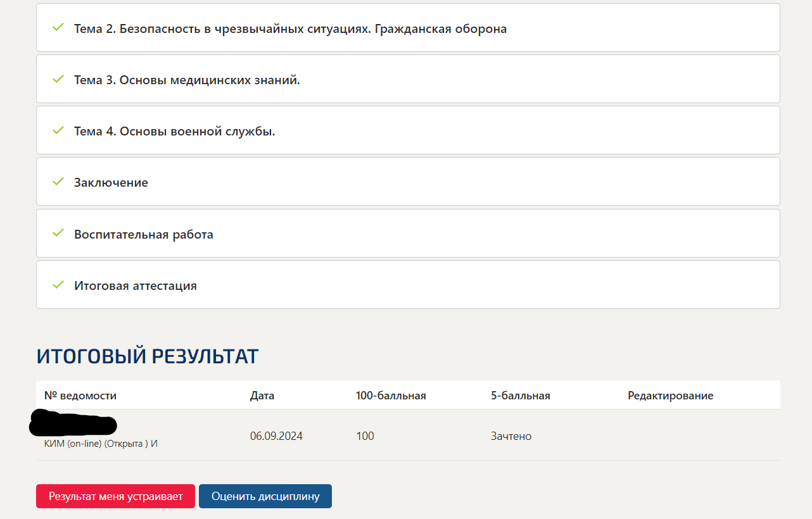Click the Оценить дисциплину button
Screen dimensions: 812x519
265,496
